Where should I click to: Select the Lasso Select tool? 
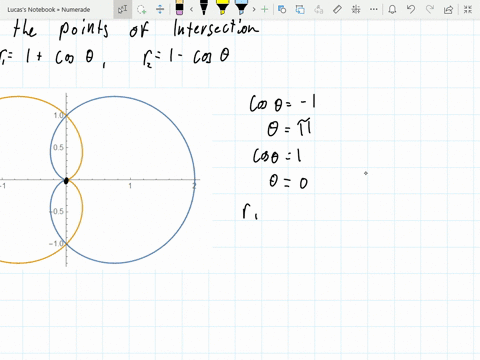(x=142, y=9)
